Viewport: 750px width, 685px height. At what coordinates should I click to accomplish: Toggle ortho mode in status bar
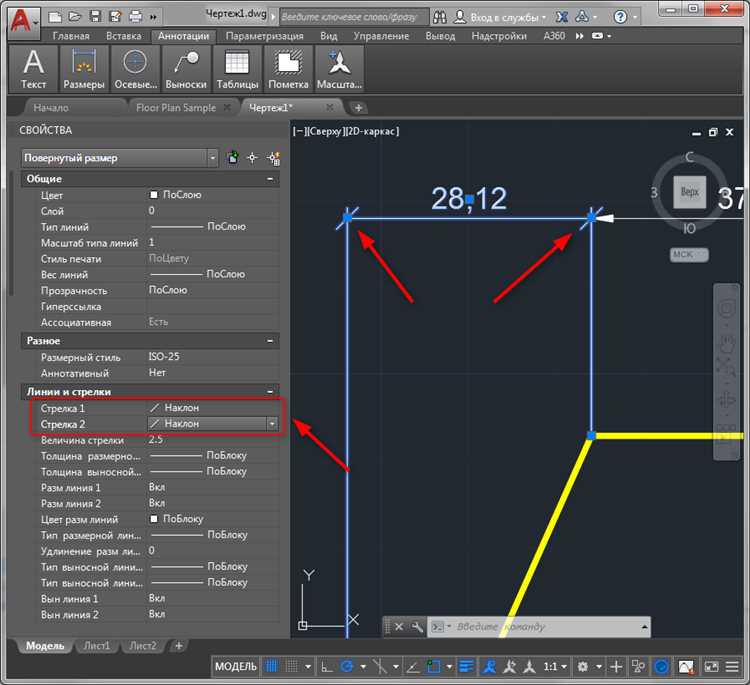tap(327, 666)
